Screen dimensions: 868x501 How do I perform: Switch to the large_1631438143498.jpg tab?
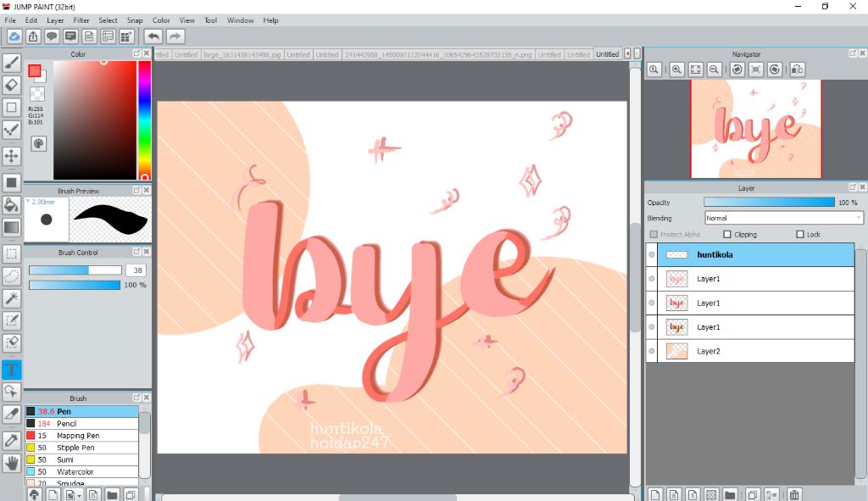click(242, 54)
